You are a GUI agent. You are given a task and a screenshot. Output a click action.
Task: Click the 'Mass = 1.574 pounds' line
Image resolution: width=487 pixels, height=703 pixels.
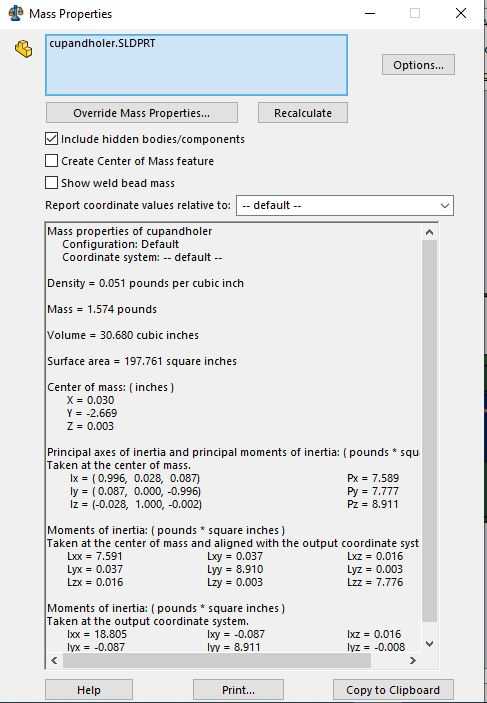(102, 309)
